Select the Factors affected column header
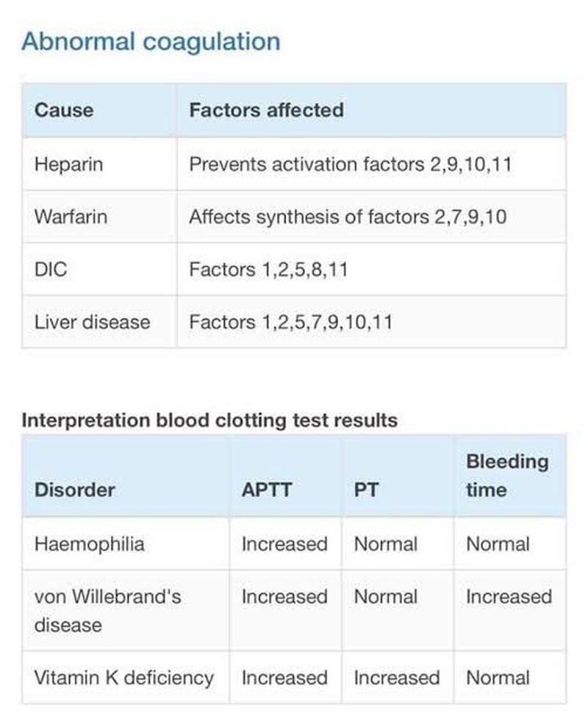Screen dimensions: 588x716 (x=266, y=110)
